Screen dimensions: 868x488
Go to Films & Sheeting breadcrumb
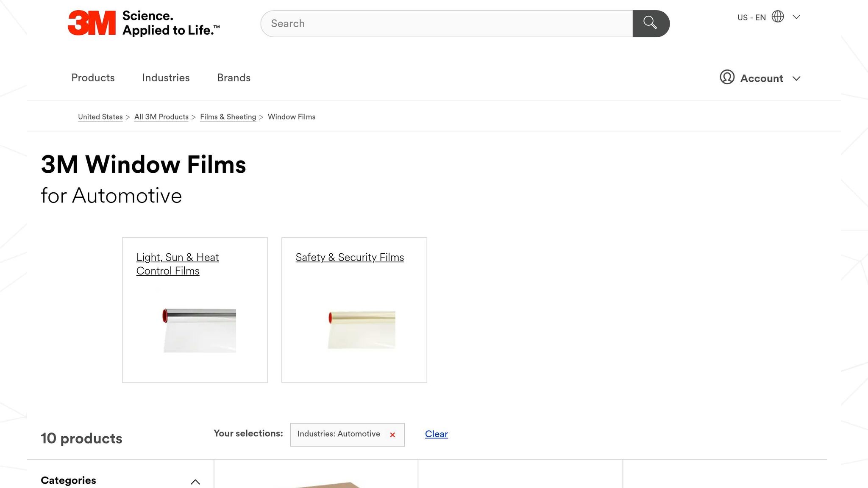pos(228,117)
